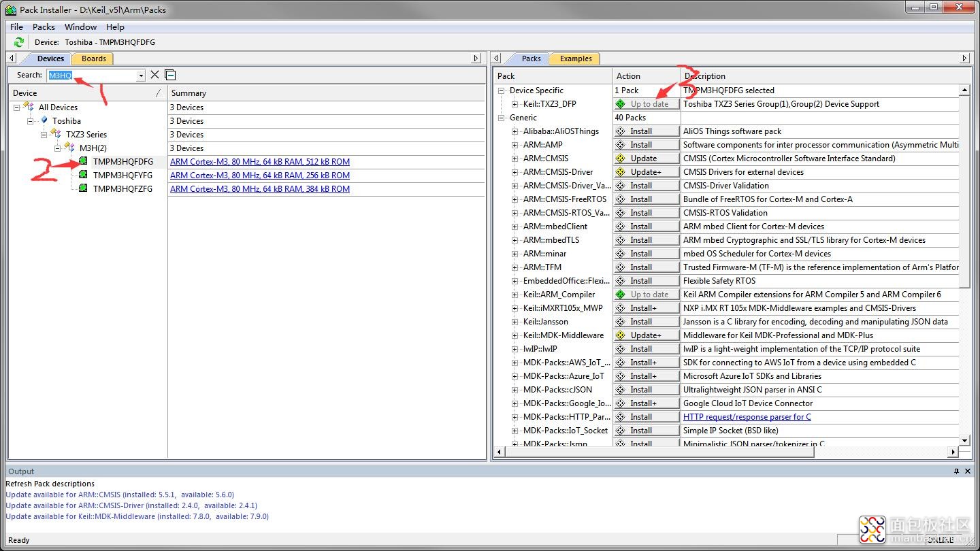This screenshot has height=551, width=980.
Task: Pin the Output panel
Action: [956, 471]
